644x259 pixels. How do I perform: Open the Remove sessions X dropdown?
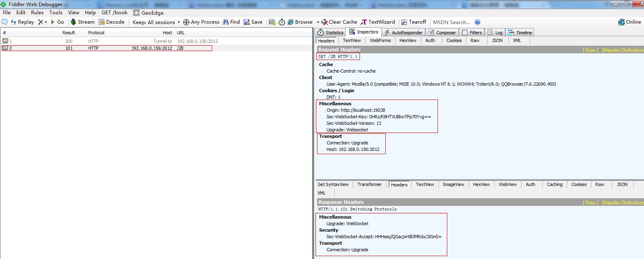[x=42, y=22]
